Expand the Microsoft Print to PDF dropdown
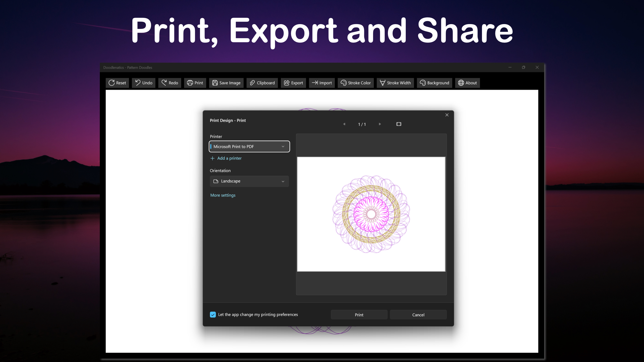 [249, 147]
